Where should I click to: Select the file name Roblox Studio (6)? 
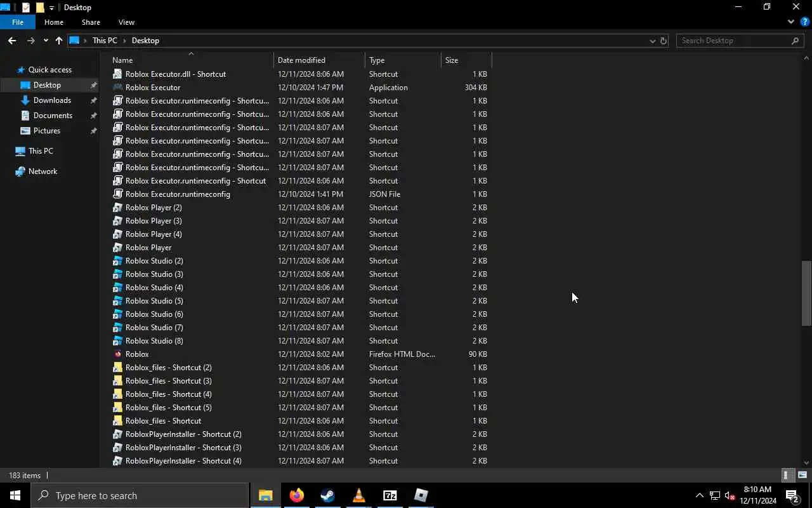154,314
